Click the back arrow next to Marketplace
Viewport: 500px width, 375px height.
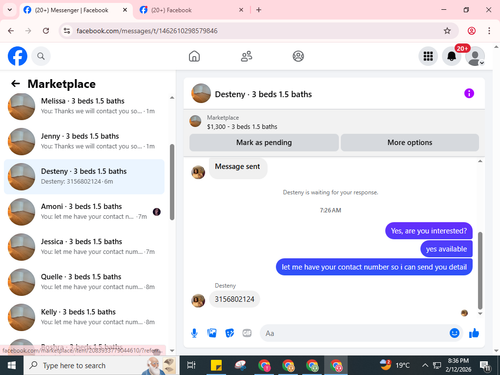15,83
